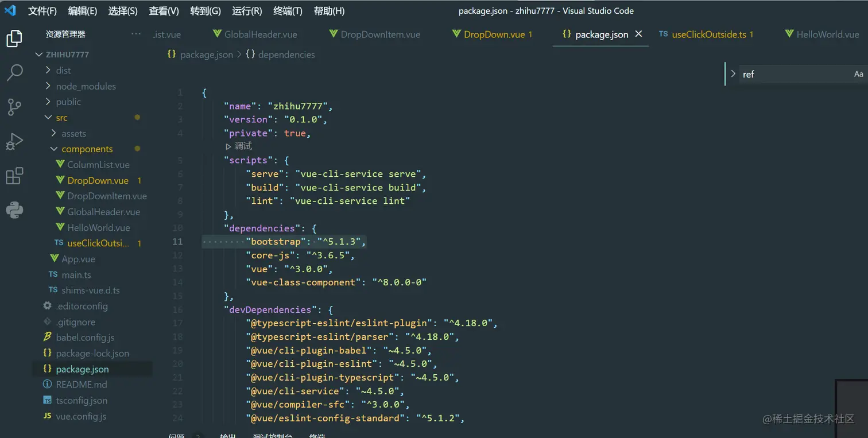The image size is (868, 438).
Task: Click "vue-cli-service serve" string value
Action: 358,173
